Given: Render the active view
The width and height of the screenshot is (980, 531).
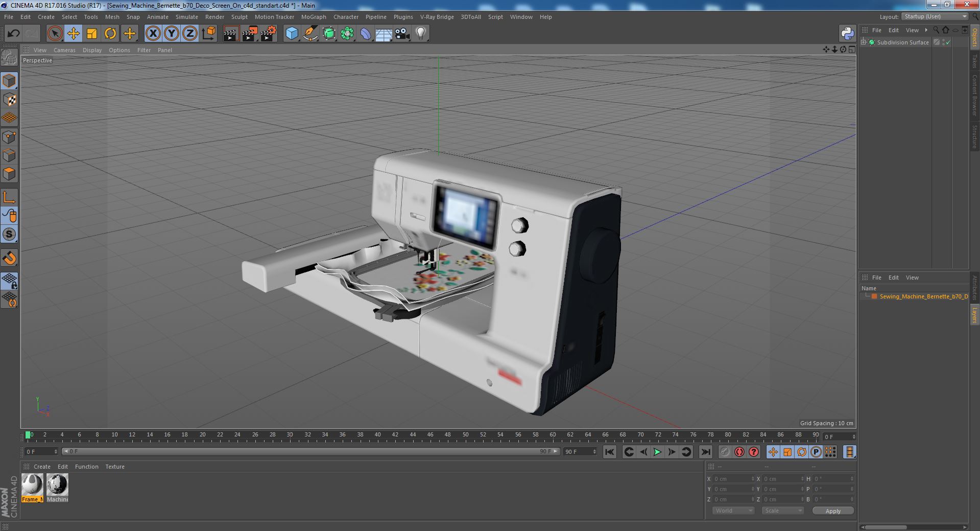Looking at the screenshot, I should coord(231,34).
